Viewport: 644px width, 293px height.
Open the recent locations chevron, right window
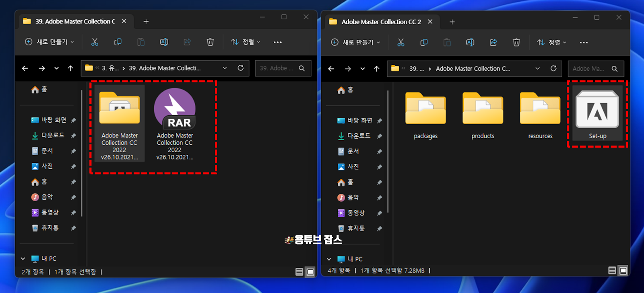(x=363, y=69)
